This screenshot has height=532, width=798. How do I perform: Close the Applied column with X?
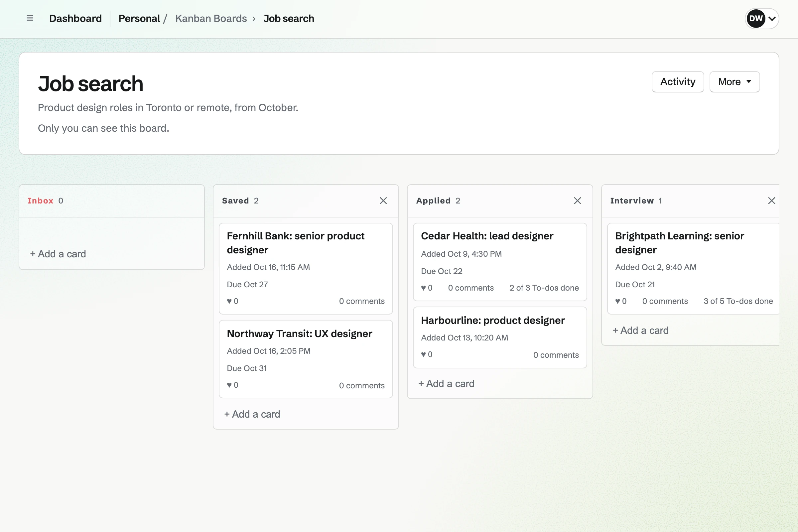click(x=577, y=200)
